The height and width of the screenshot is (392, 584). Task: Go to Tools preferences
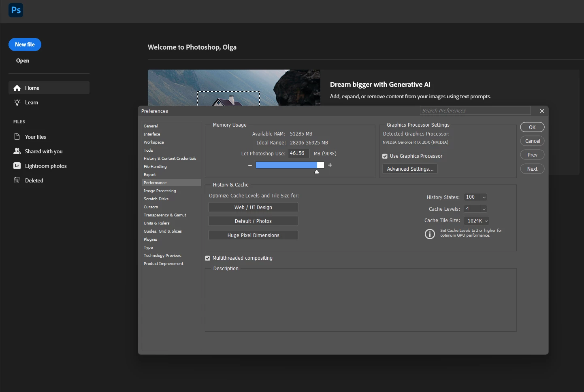(x=171, y=150)
